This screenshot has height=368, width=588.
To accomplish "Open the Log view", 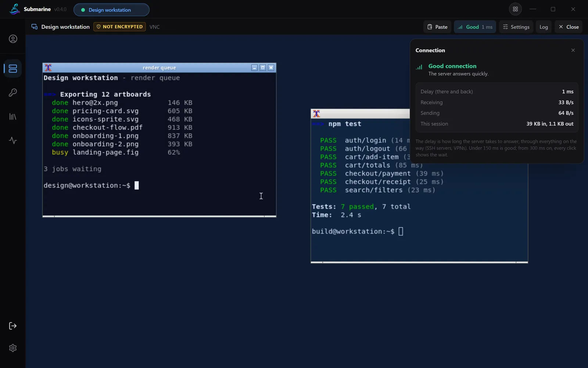I will pos(544,27).
